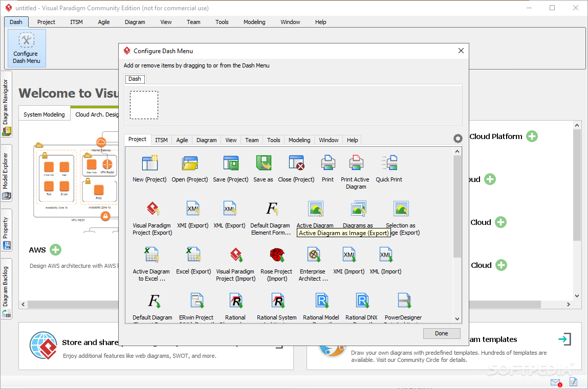The image size is (588, 389).
Task: Switch to ITSM tab in dialog
Action: pos(161,140)
